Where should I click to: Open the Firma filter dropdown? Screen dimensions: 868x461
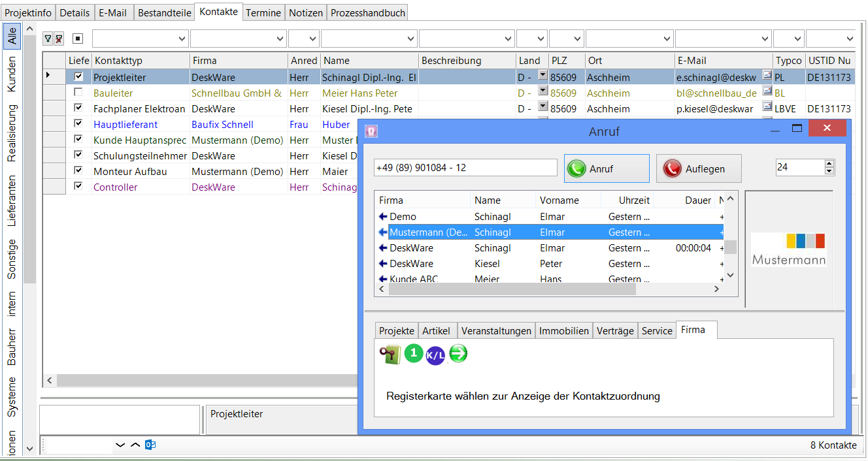coord(280,39)
